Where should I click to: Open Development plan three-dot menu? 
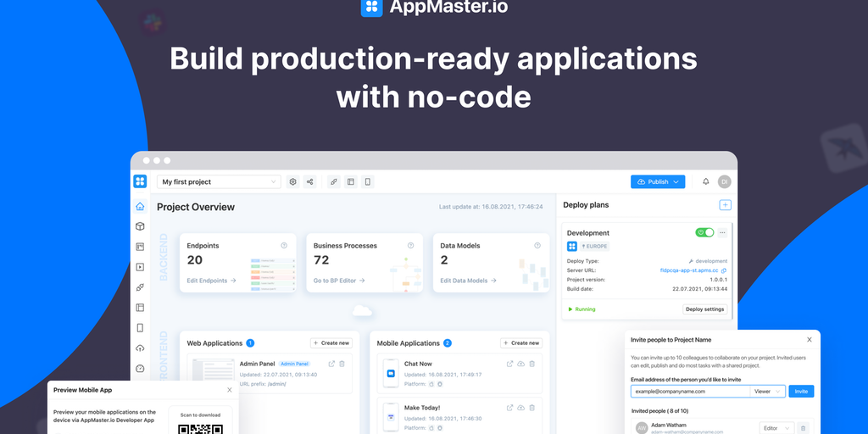tap(723, 232)
